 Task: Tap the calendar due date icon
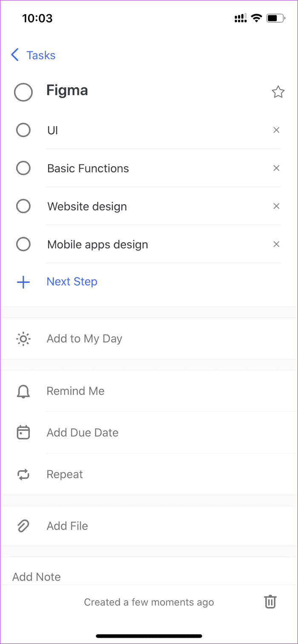pos(23,433)
